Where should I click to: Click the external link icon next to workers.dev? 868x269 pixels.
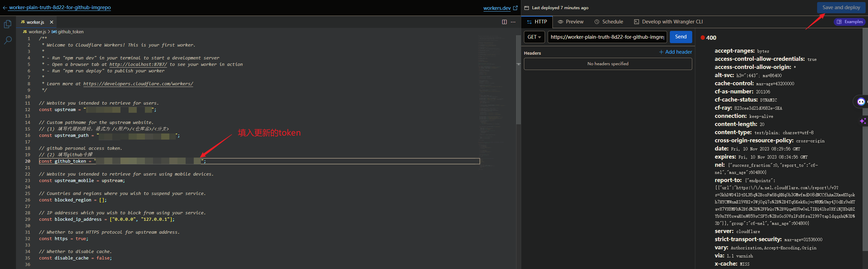[x=515, y=8]
